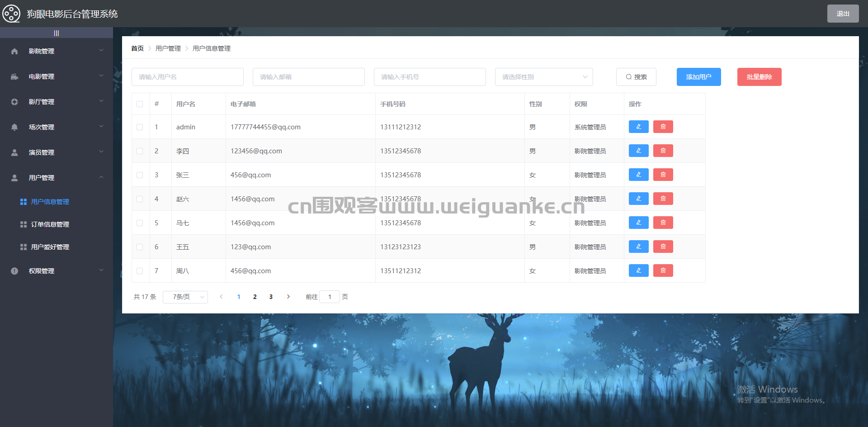Expand the 演员管理 menu chevron
The image size is (868, 427).
[x=101, y=152]
